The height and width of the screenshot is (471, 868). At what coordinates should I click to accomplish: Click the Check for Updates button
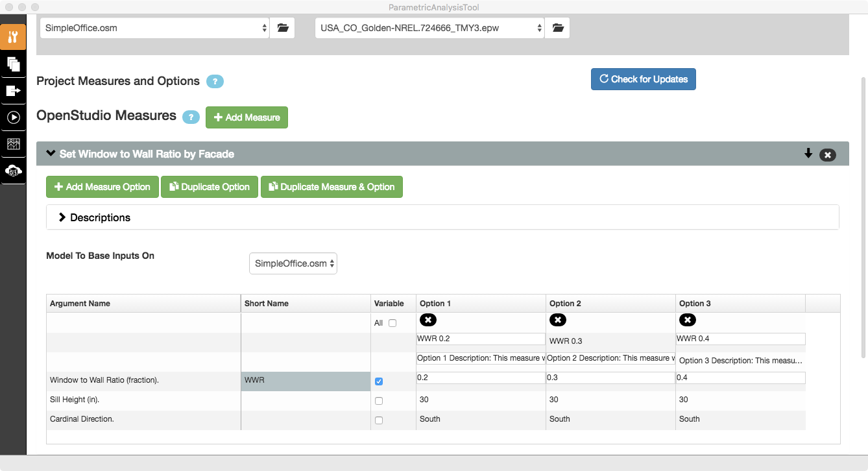(643, 78)
